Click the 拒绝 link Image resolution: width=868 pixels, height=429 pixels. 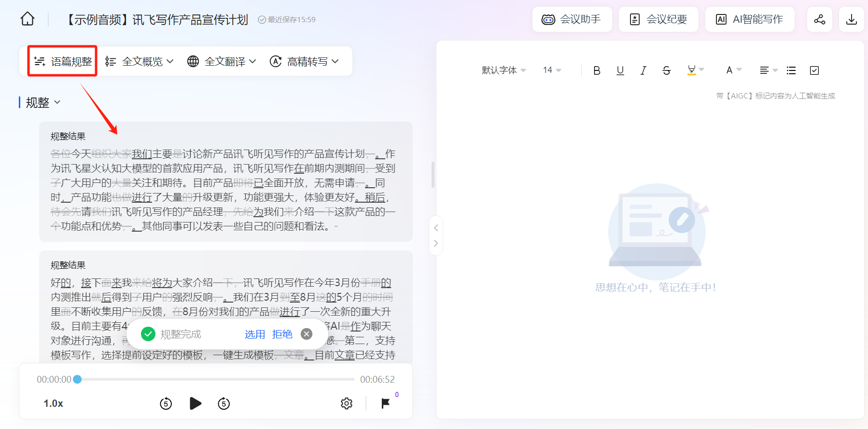pos(282,334)
